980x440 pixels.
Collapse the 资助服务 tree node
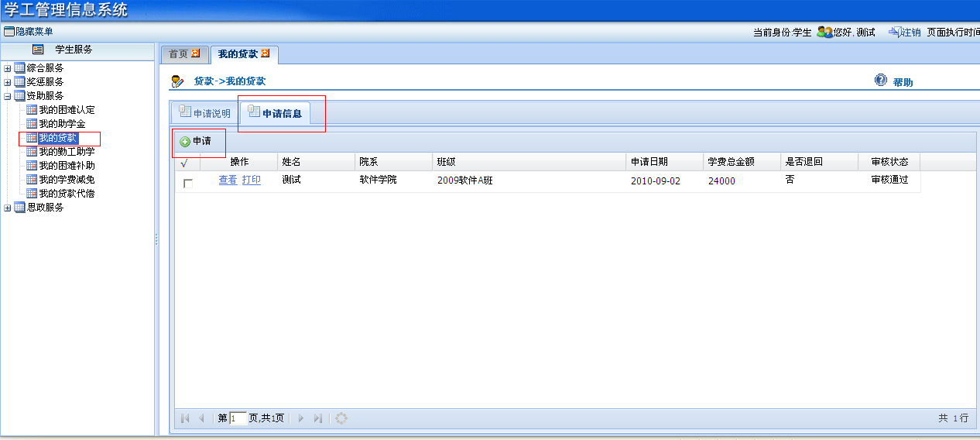(8, 96)
